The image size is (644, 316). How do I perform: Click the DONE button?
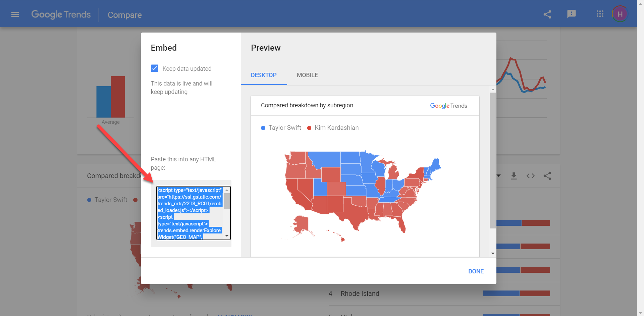coord(476,271)
